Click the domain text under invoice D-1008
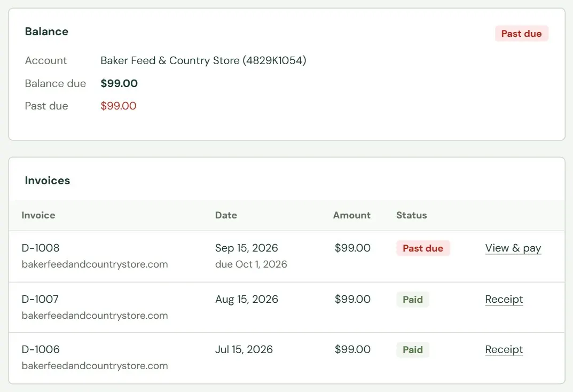 [x=95, y=264]
